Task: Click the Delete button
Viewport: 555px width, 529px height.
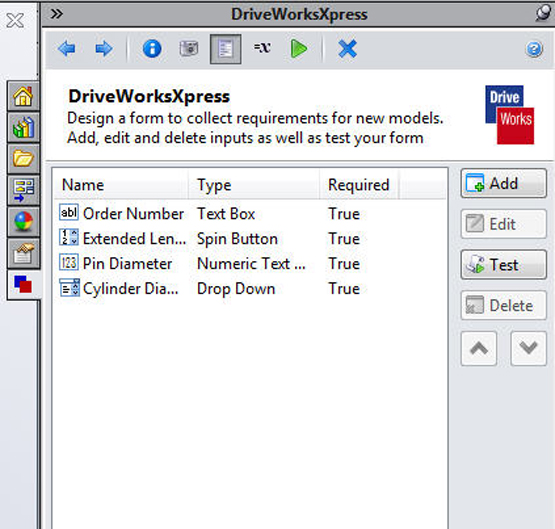Action: click(x=503, y=305)
